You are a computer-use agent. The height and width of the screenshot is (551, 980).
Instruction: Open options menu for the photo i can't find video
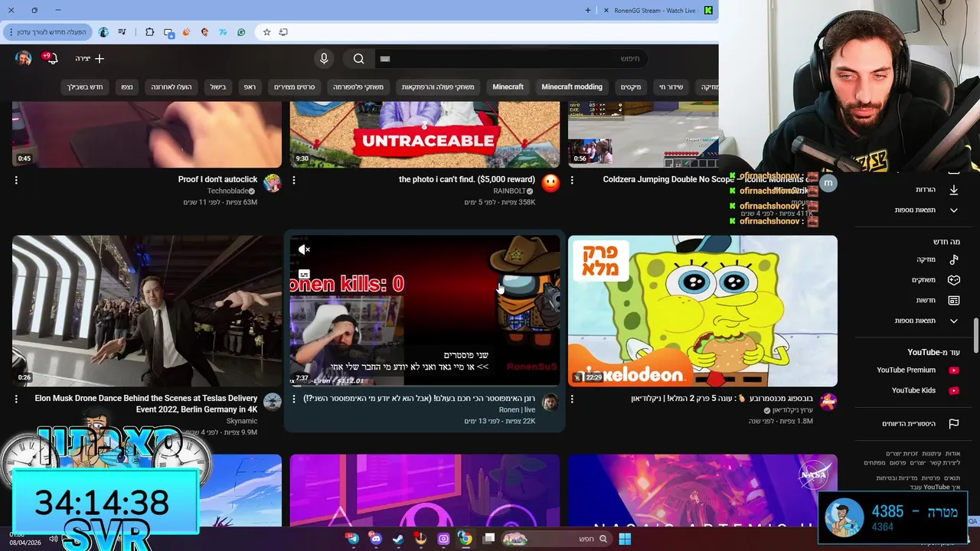point(294,180)
